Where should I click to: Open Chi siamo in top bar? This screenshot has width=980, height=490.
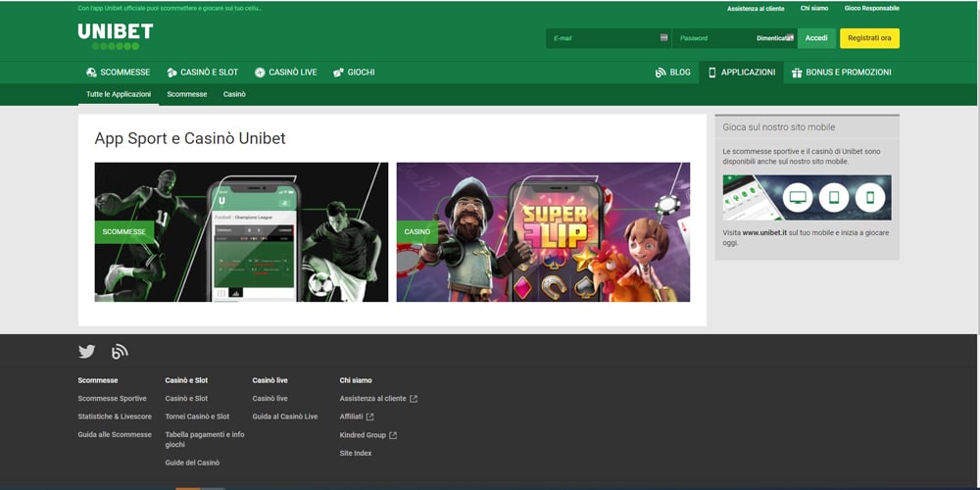[814, 9]
